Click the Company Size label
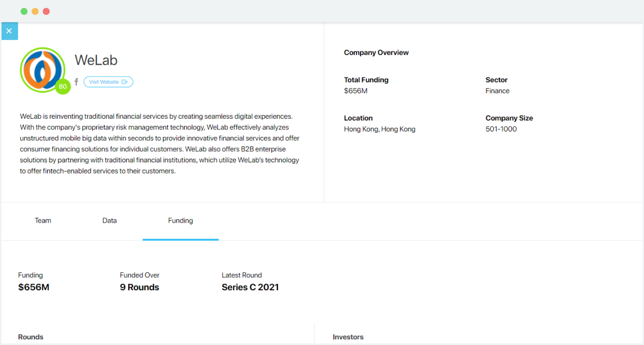This screenshot has height=345, width=644. pyautogui.click(x=509, y=118)
